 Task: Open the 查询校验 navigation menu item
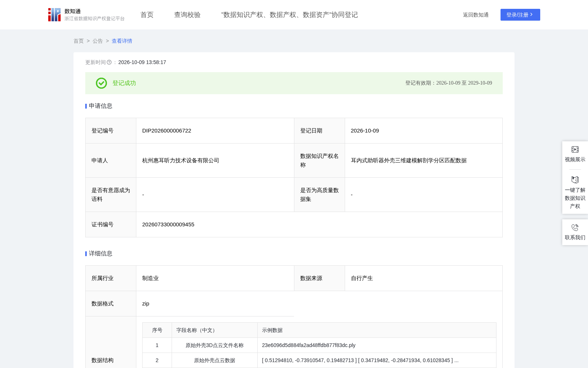point(187,15)
